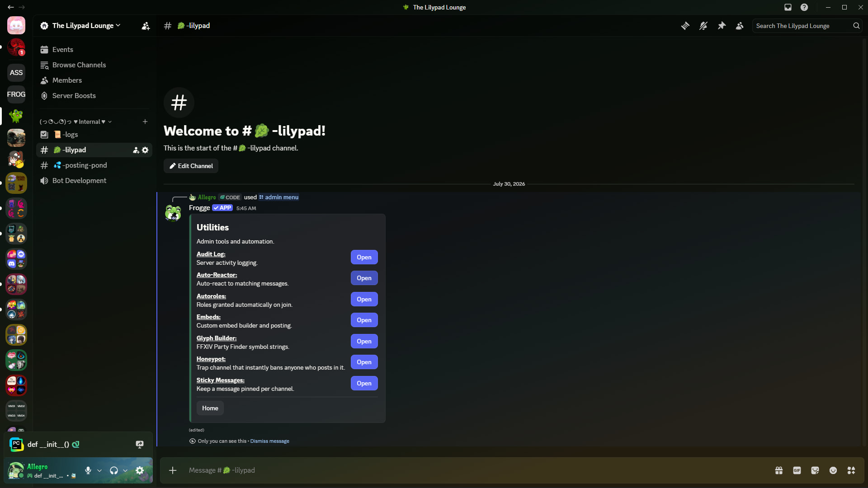Viewport: 868px width, 488px height.
Task: Open lilypad channel settings gear icon
Action: click(145, 150)
